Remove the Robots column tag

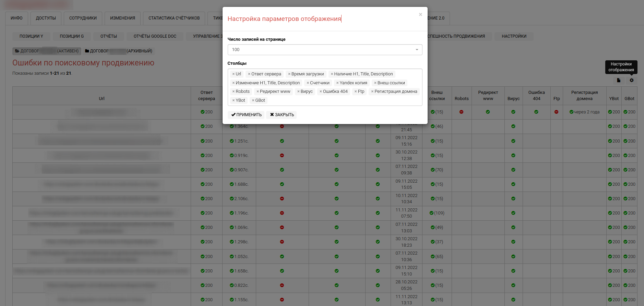click(234, 91)
